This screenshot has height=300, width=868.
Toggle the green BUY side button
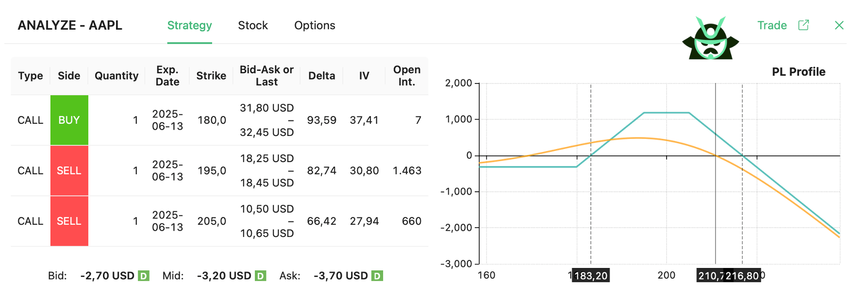click(69, 120)
